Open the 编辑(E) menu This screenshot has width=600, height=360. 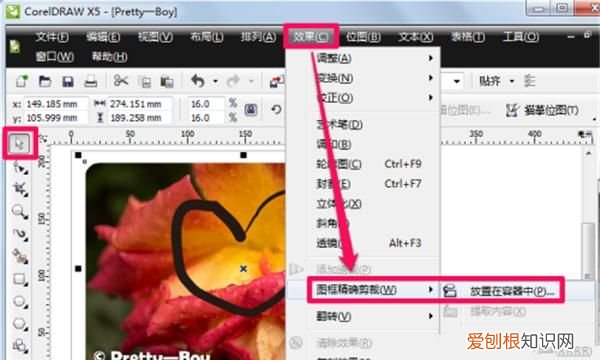[x=103, y=37]
